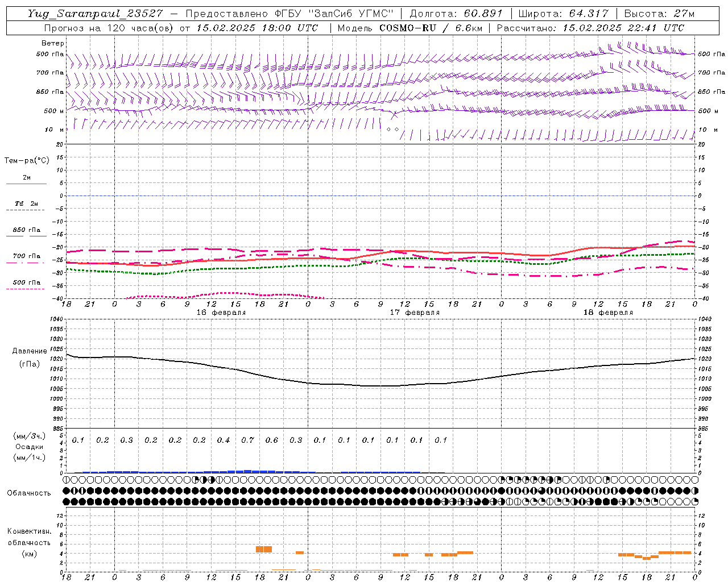This screenshot has height=582, width=728.
Task: Click the "Конвективн." convective cloud label
Action: pos(30,531)
